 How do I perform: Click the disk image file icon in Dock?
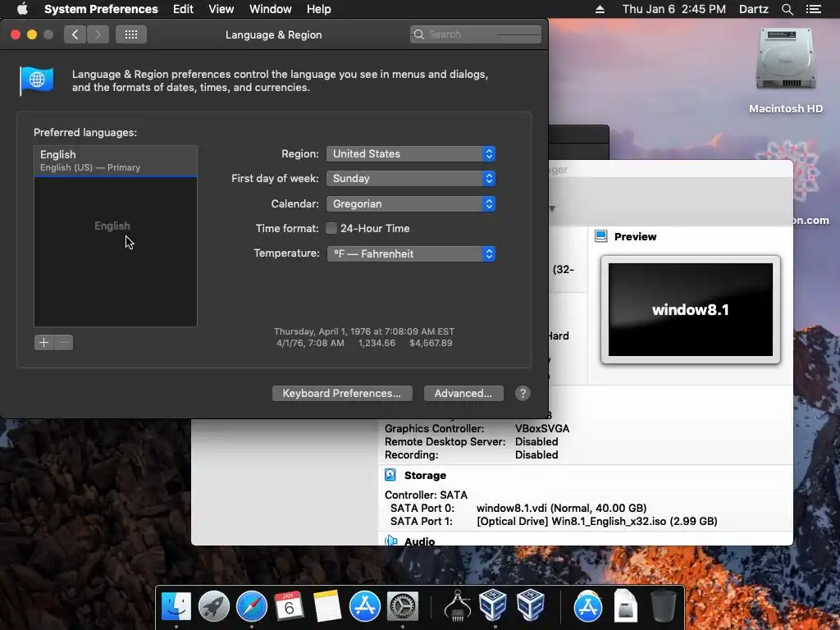click(625, 606)
